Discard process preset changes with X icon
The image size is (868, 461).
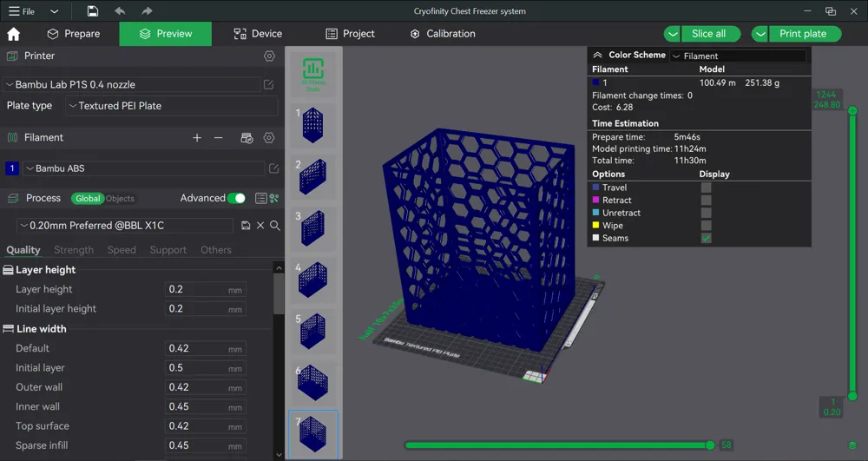coord(260,225)
